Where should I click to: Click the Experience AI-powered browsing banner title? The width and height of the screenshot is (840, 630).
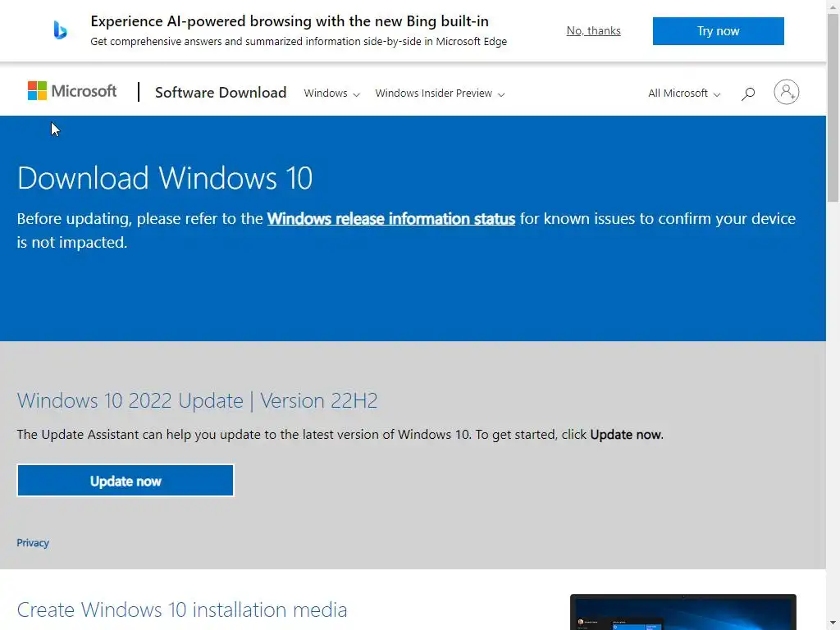coord(290,21)
